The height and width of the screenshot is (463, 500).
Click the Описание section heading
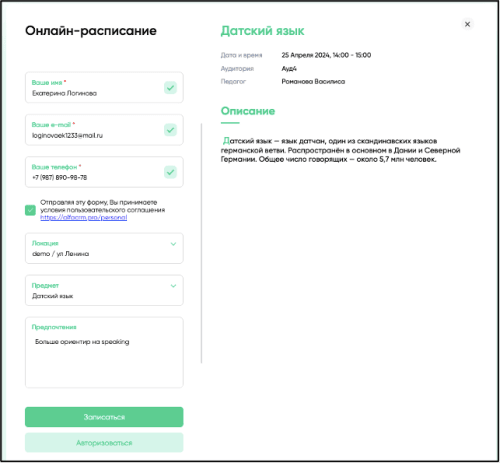pyautogui.click(x=248, y=111)
